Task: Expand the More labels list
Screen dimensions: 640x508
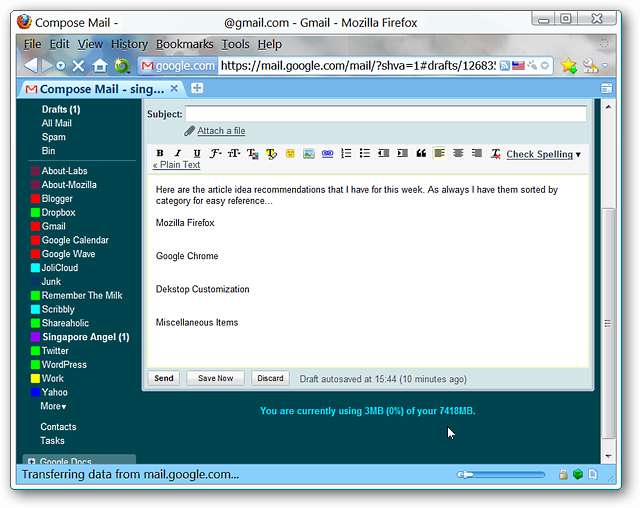Action: [54, 407]
